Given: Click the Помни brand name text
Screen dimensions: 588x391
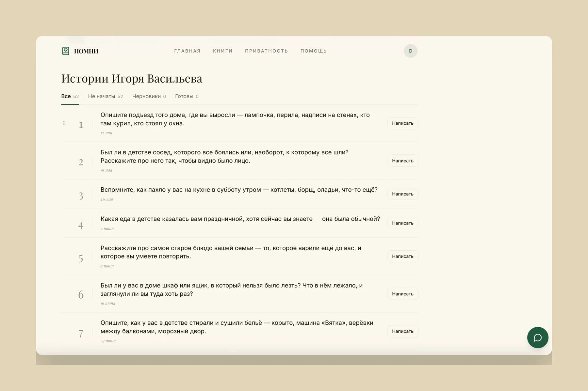Looking at the screenshot, I should (x=86, y=51).
